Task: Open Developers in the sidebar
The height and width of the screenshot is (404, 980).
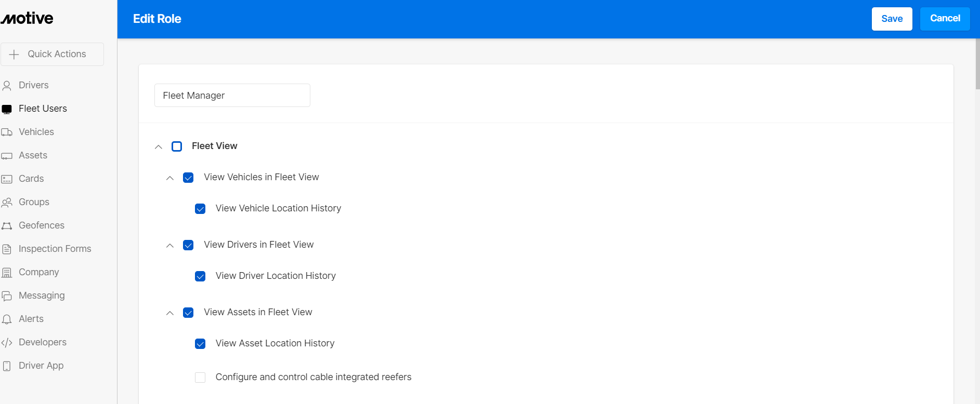Action: [x=43, y=342]
